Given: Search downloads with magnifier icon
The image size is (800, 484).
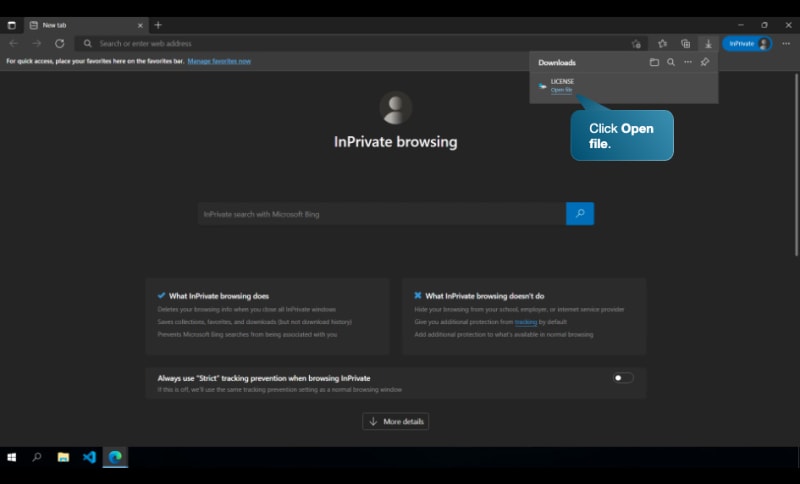Looking at the screenshot, I should (671, 62).
